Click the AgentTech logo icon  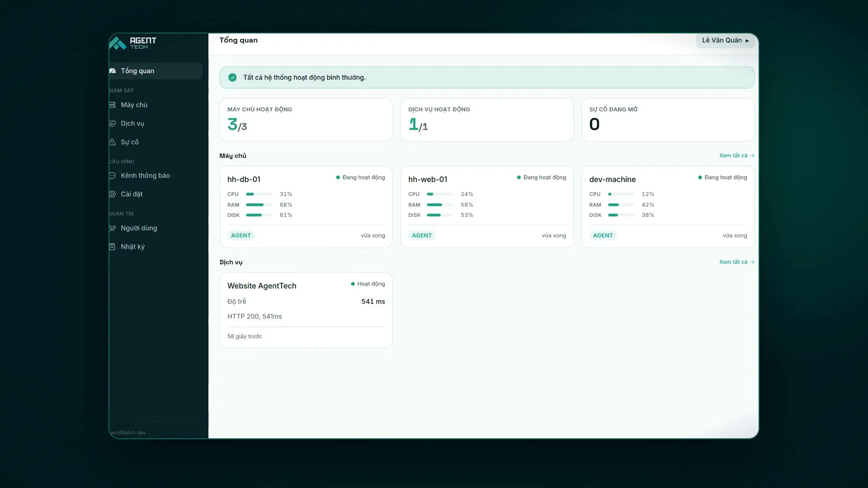pos(118,43)
